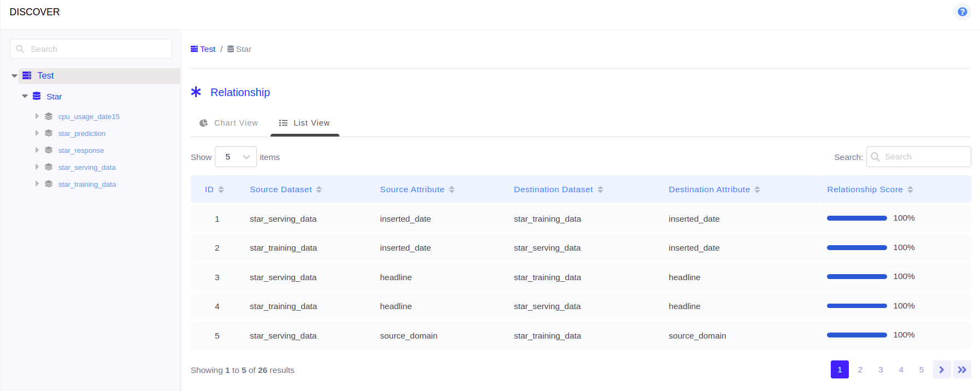Jump to last page double arrow

(962, 370)
